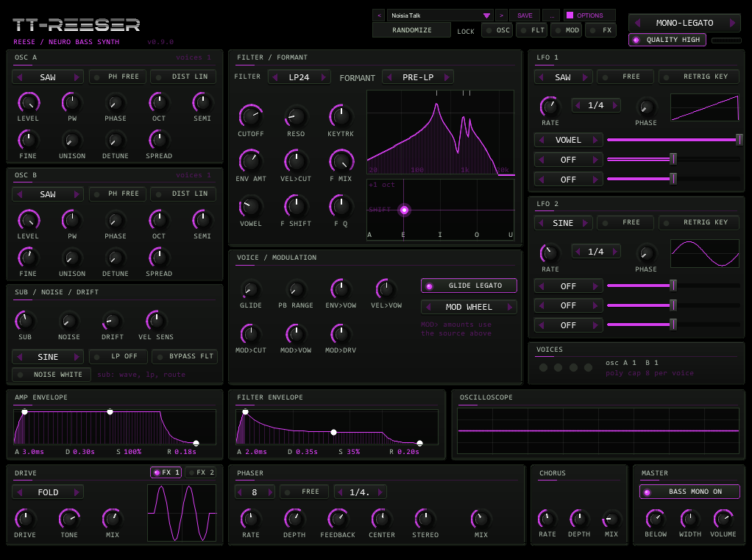Click the vowel XY pad handle

[x=404, y=210]
